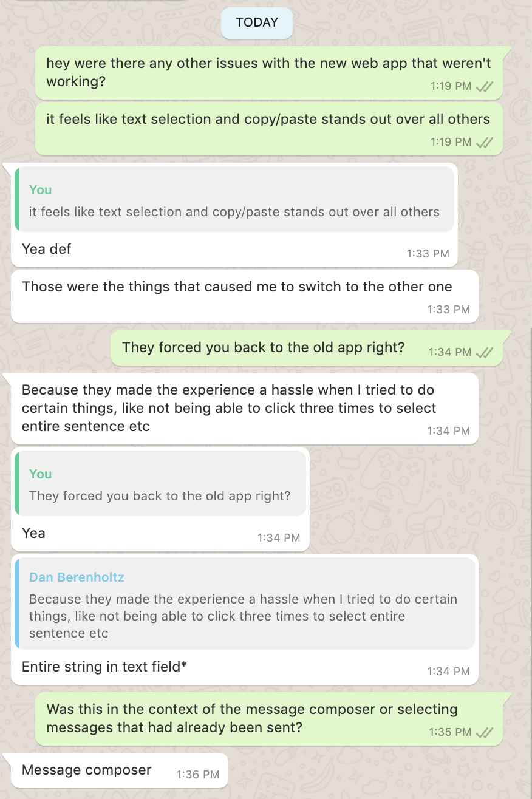
Task: Click the "You" label in the first quoted reply
Action: point(40,190)
